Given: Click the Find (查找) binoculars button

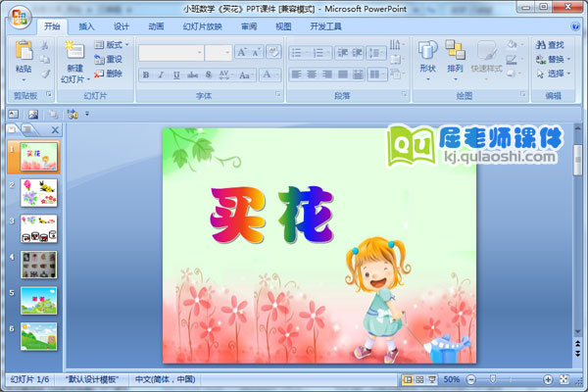Looking at the screenshot, I should pos(550,45).
